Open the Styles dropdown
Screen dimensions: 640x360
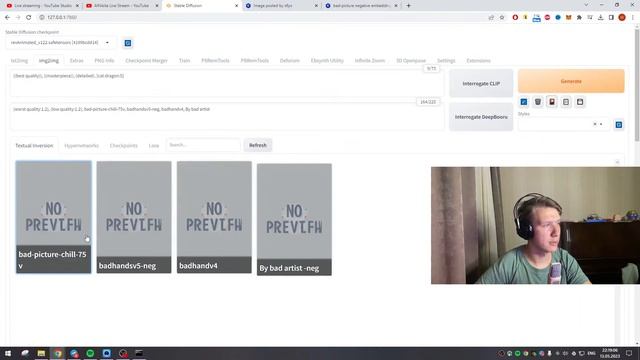(564, 124)
